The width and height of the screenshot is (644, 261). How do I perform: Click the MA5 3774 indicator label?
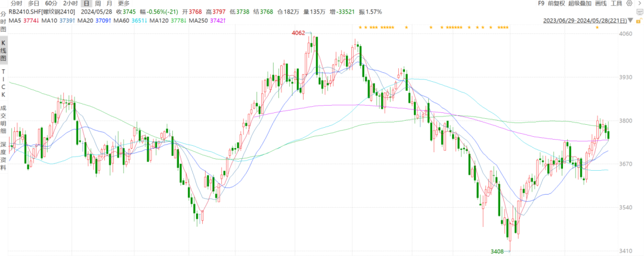(x=24, y=20)
